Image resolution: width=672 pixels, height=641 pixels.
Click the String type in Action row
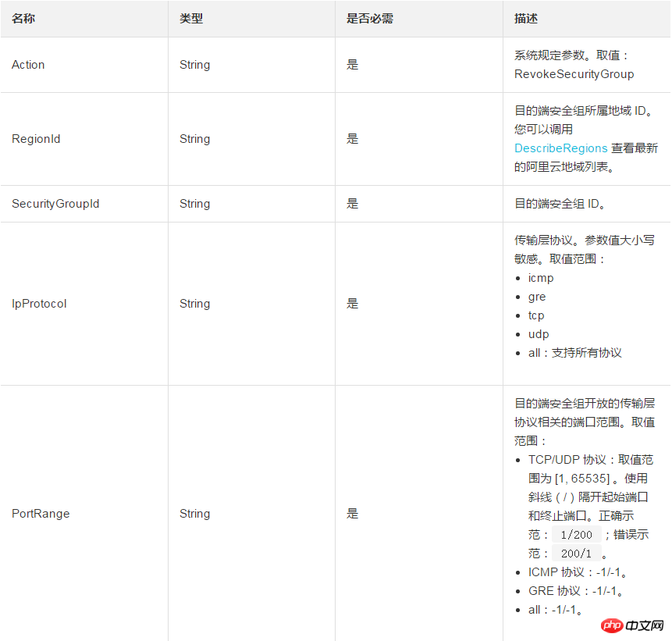194,65
